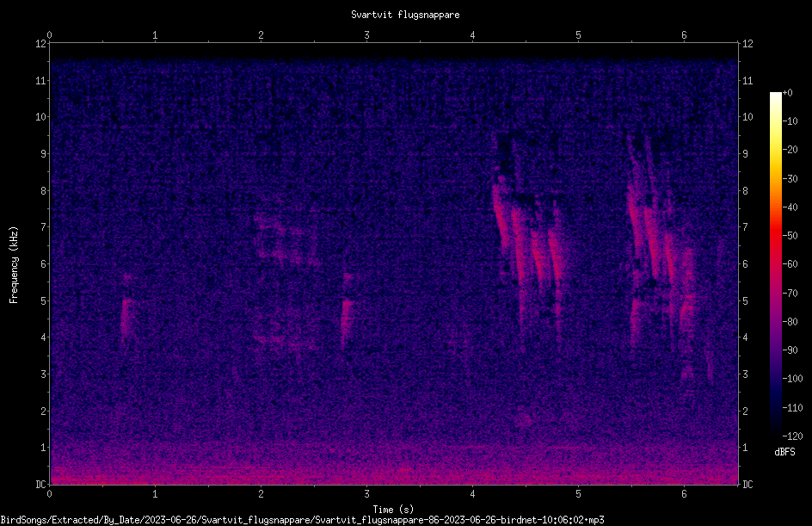The width and height of the screenshot is (812, 526).
Task: Click the '3' tick on the bottom time axis
Action: coord(366,494)
